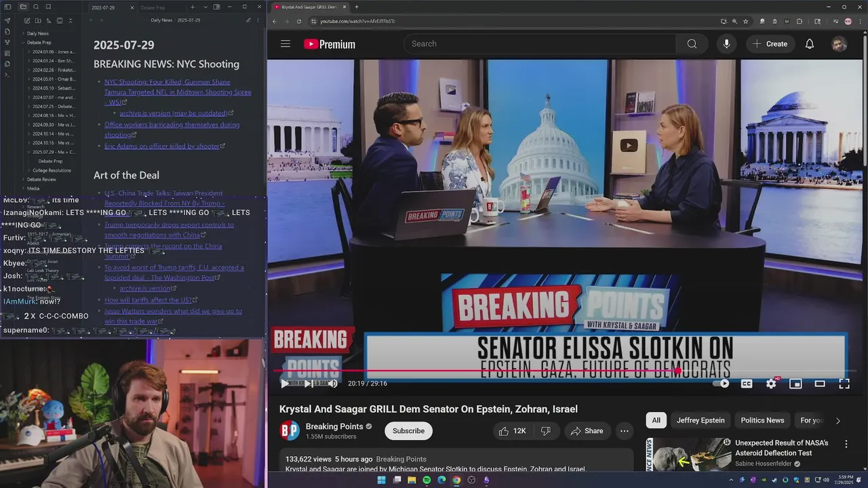
Task: Switch note to edit mode pencil icon
Action: click(248, 20)
